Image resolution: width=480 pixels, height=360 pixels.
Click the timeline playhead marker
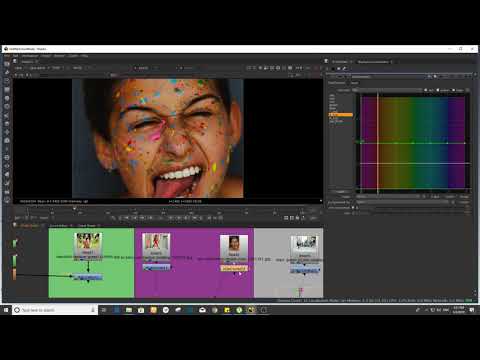pyautogui.click(x=74, y=208)
